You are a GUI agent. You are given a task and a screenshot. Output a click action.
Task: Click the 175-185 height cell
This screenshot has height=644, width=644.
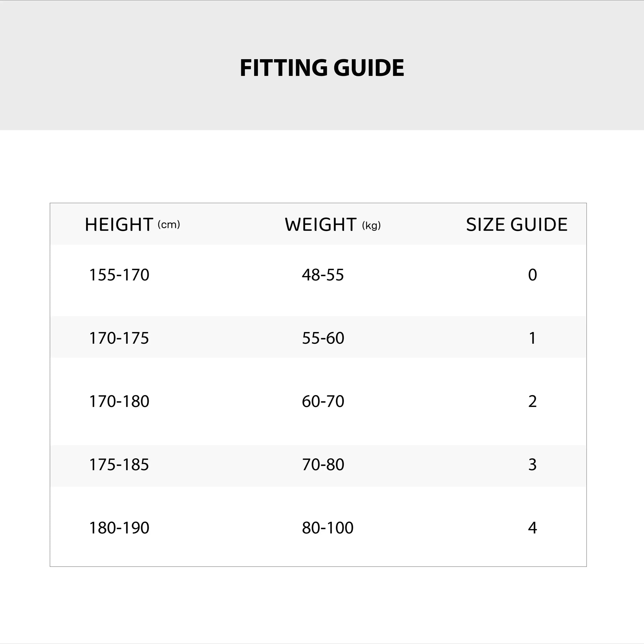119,464
